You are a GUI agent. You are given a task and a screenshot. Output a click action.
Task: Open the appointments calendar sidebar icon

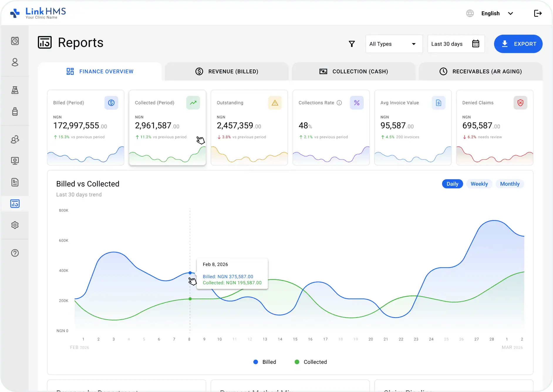(x=15, y=41)
